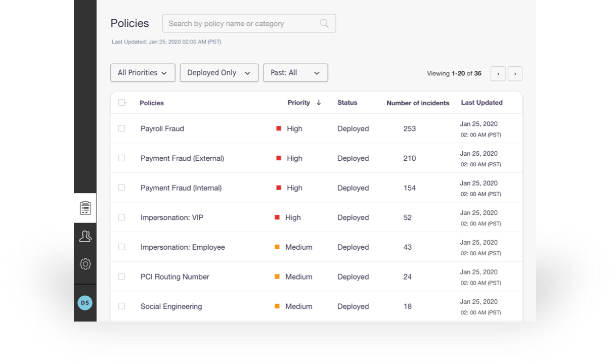Open the Past: All dropdown

(x=295, y=73)
